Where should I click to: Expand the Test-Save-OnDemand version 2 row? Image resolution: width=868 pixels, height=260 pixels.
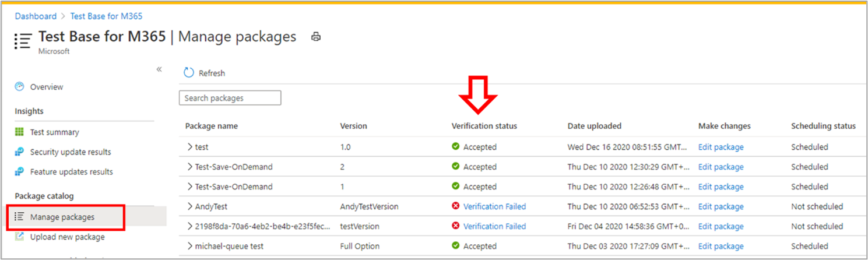point(189,167)
